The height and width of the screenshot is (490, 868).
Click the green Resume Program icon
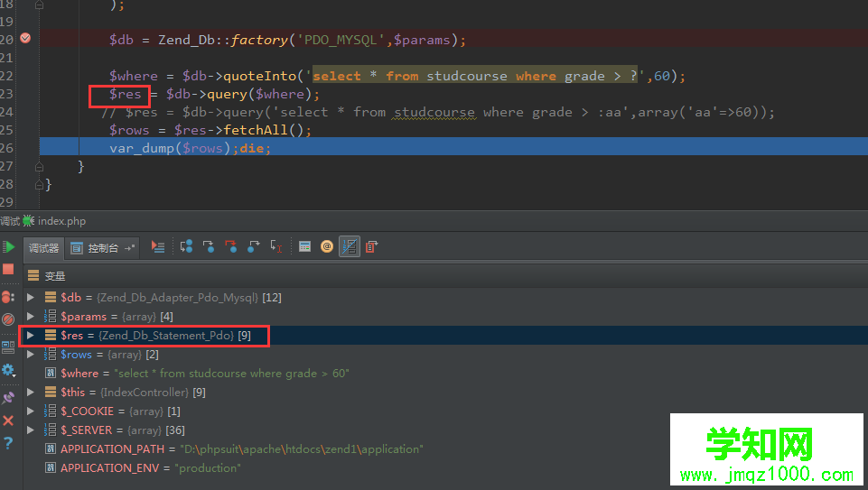pyautogui.click(x=8, y=247)
